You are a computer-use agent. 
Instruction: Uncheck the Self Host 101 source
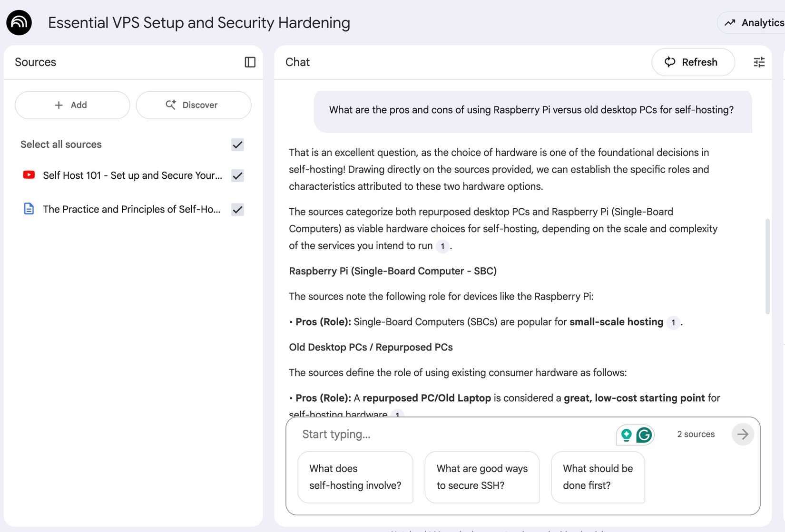(x=237, y=175)
